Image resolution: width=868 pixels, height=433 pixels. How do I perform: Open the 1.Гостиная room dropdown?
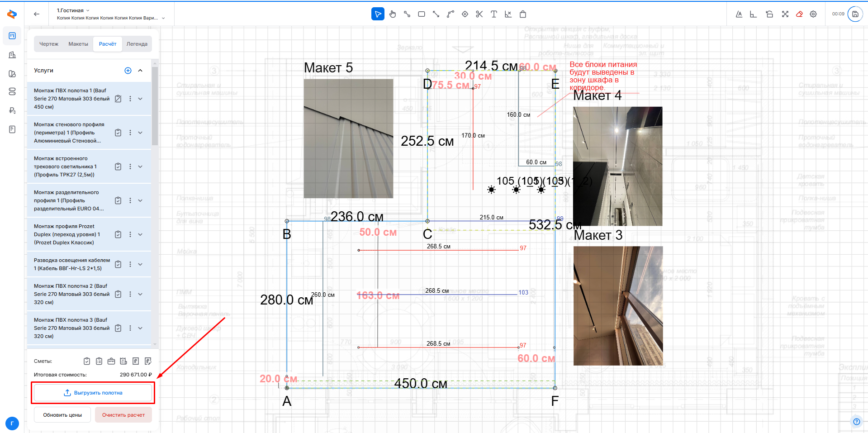(73, 10)
